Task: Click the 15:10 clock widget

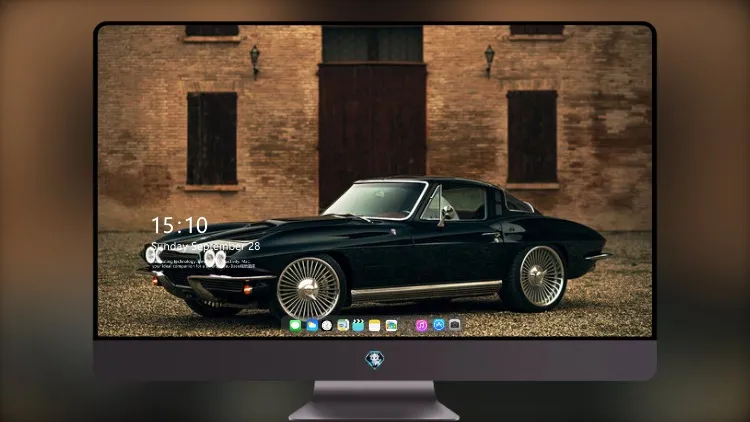Action: (x=179, y=225)
